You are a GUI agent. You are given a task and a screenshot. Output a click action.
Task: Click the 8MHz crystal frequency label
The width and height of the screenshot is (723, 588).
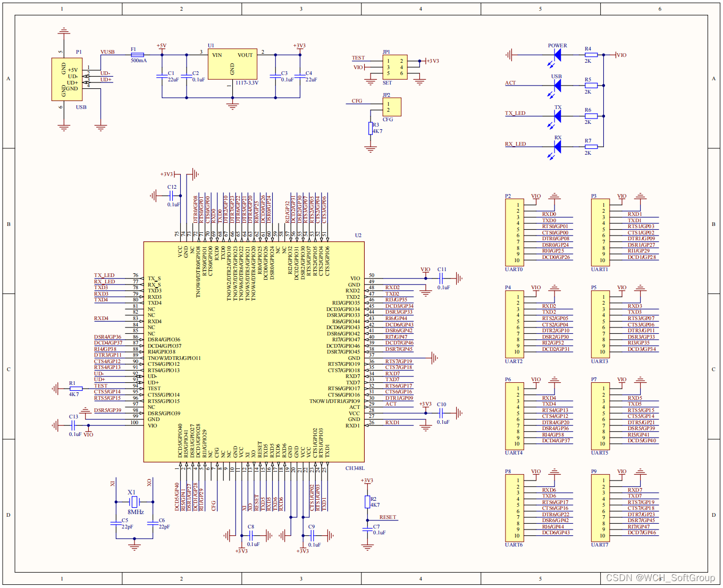(136, 512)
